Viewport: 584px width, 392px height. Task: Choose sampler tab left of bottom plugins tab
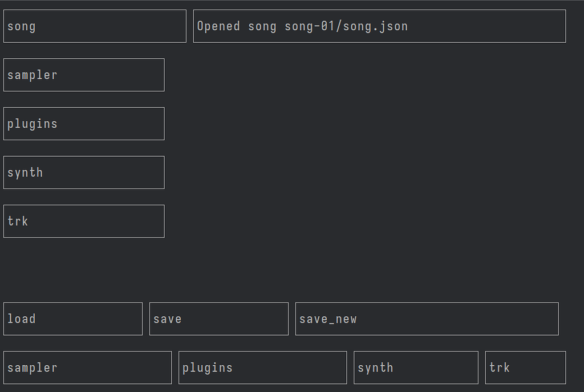pyautogui.click(x=87, y=367)
